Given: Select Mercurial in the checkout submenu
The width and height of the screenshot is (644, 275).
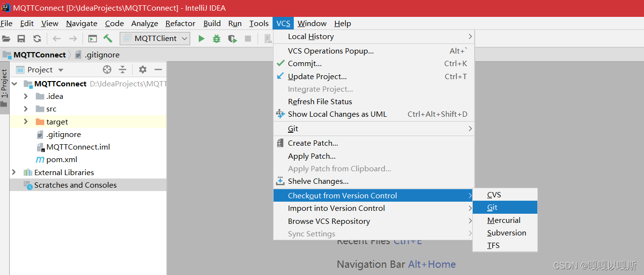Looking at the screenshot, I should (505, 220).
